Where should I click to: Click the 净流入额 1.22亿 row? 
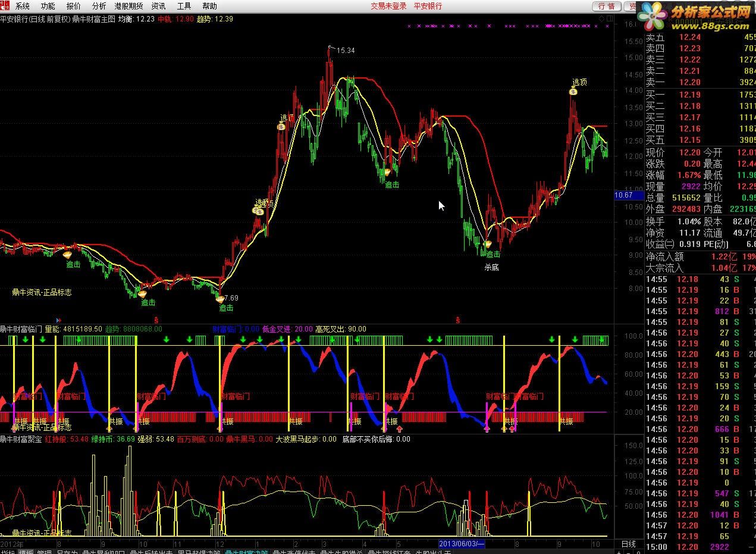point(701,256)
